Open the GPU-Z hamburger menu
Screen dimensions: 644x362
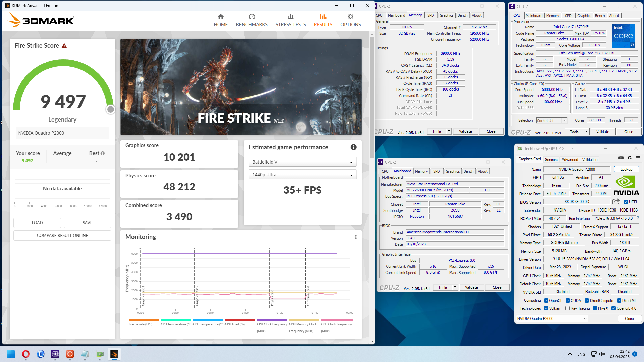638,158
